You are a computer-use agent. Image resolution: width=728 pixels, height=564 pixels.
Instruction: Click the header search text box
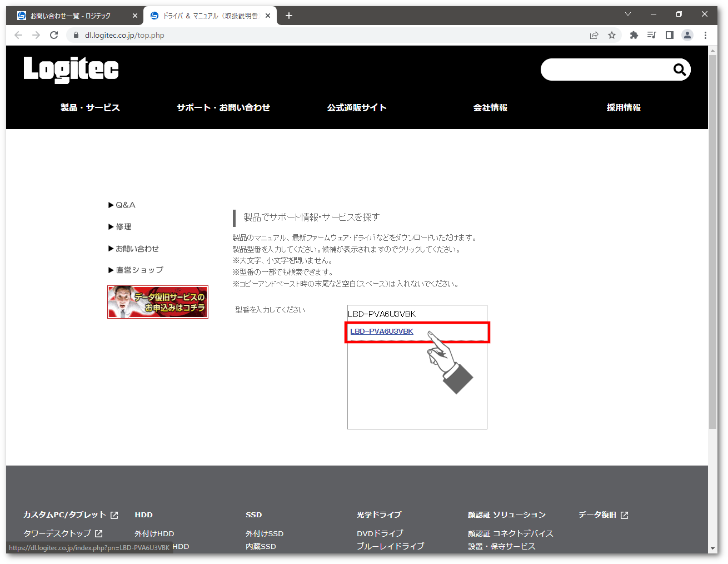click(606, 70)
